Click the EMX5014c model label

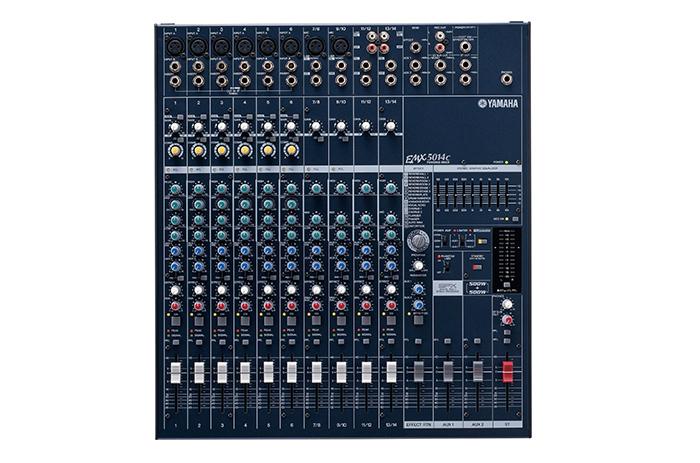[428, 159]
